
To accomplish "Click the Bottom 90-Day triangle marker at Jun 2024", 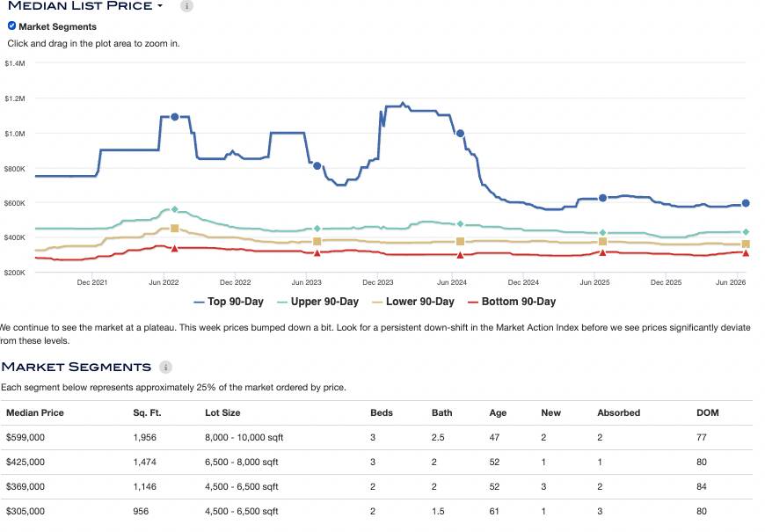I will click(460, 255).
